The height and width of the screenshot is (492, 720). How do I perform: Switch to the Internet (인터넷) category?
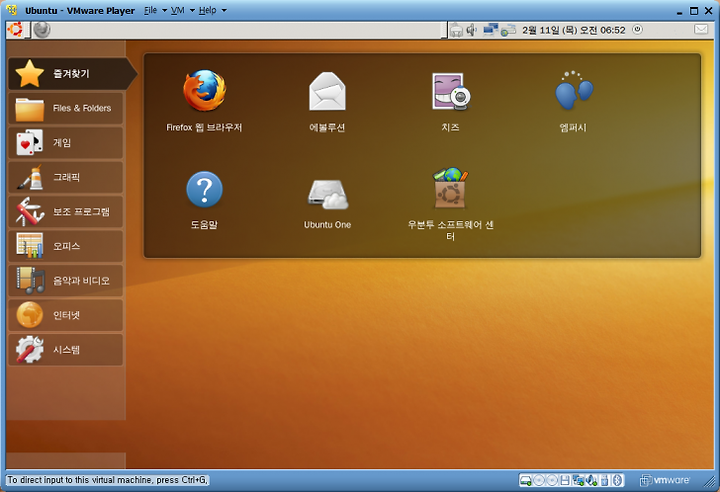tap(66, 315)
